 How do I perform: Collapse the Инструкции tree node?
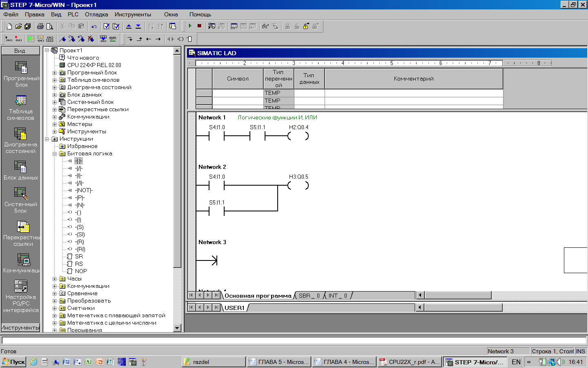[x=47, y=139]
